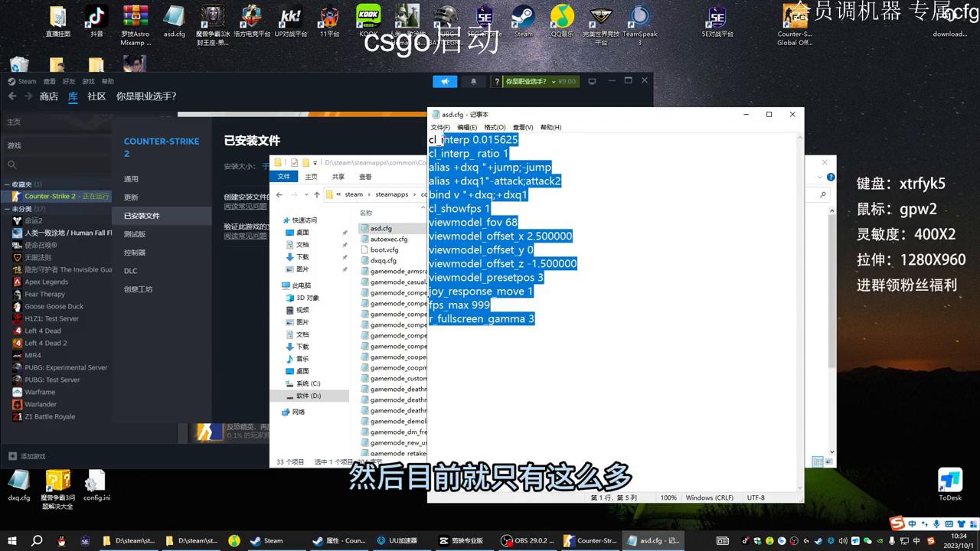Open ToDesk from the desktop icon
Image resolution: width=980 pixels, height=551 pixels.
tap(949, 479)
